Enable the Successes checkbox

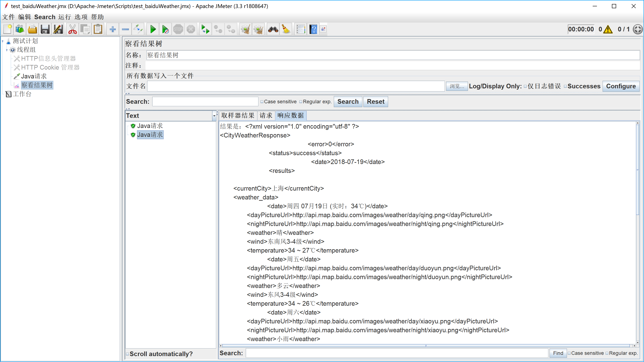[565, 86]
